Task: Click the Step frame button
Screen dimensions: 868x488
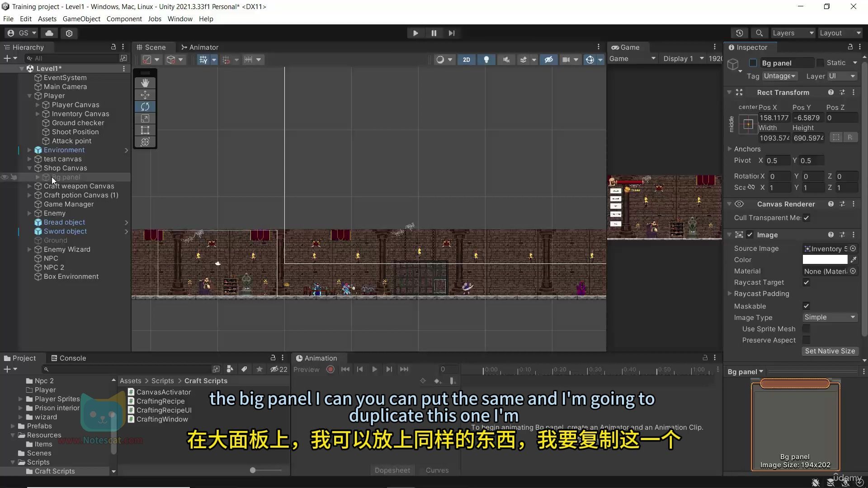Action: coord(452,33)
